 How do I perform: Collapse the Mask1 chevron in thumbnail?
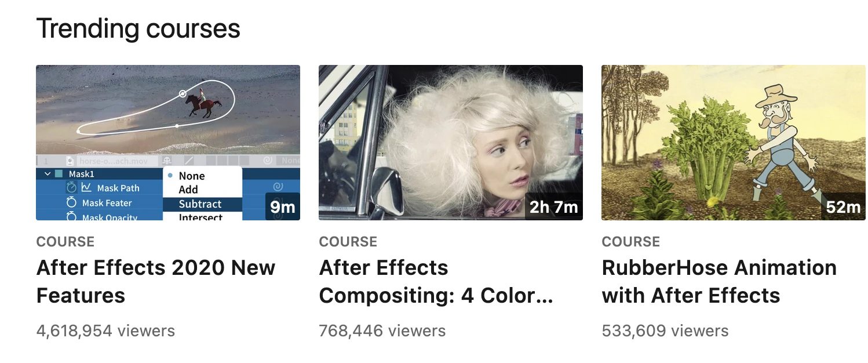tap(48, 174)
